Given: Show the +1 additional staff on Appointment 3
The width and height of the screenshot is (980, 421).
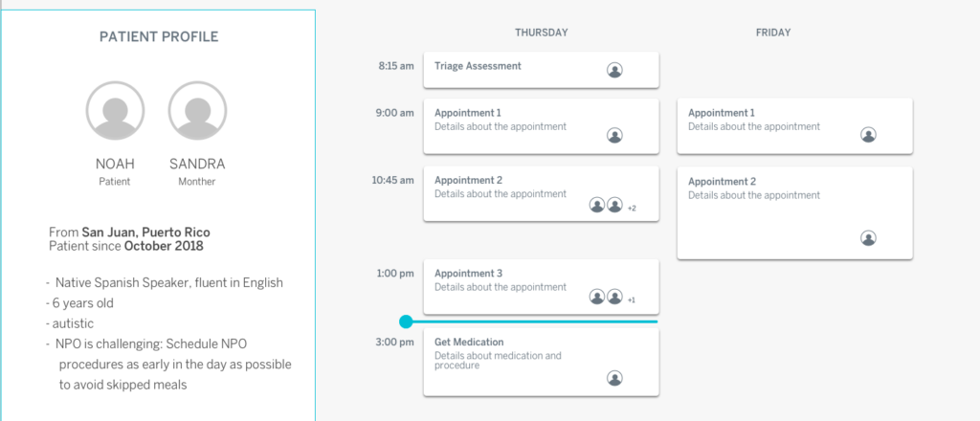Looking at the screenshot, I should click(x=632, y=300).
